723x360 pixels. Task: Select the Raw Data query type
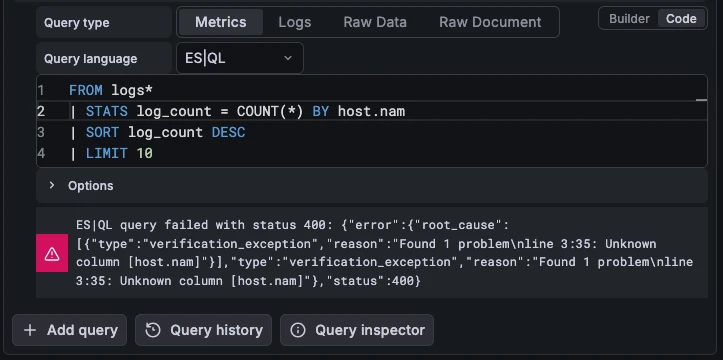[375, 22]
